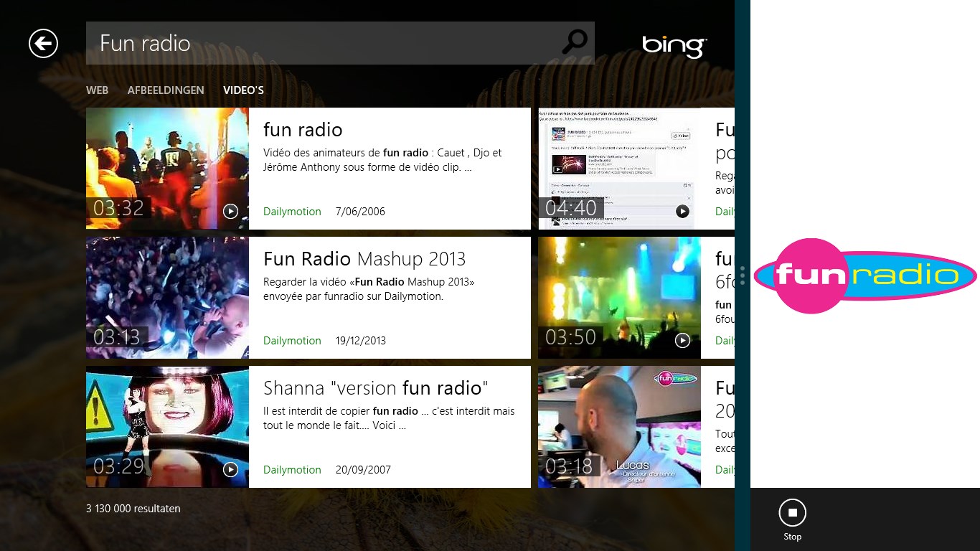Switch to the WEB tab
This screenshot has height=551, width=980.
pos(97,90)
